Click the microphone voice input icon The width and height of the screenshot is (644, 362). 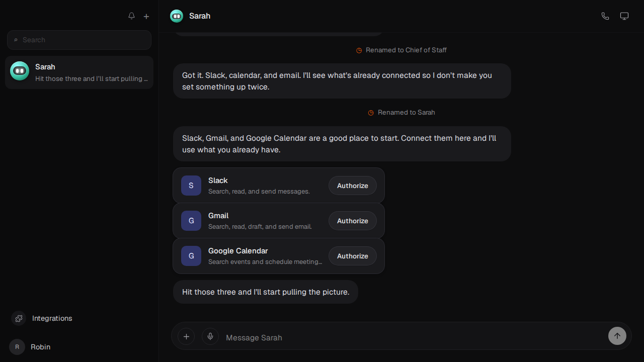click(x=210, y=336)
